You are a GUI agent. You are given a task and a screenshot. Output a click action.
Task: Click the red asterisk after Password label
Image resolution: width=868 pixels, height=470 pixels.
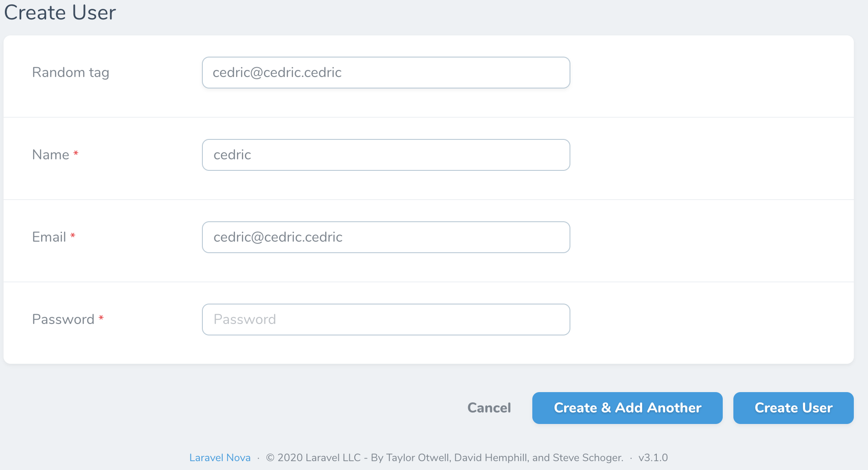coord(101,318)
